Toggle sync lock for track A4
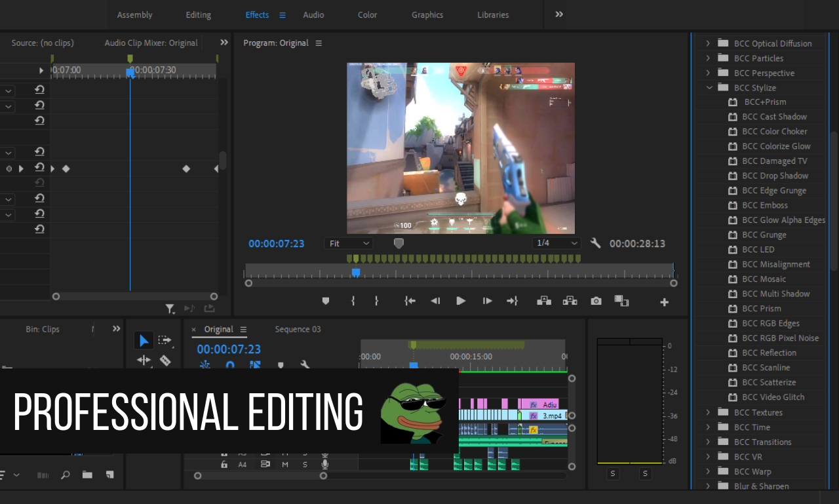Viewport: 839px width, 504px height. [265, 464]
